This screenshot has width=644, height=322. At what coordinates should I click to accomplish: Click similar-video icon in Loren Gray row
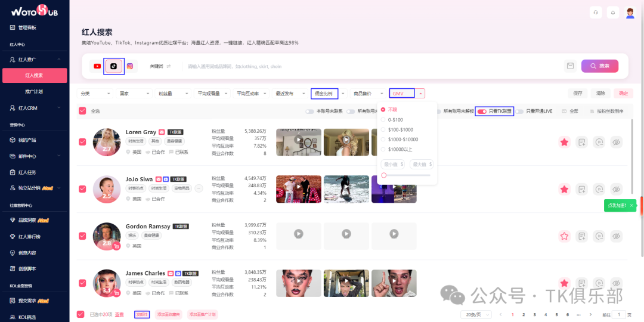click(599, 142)
